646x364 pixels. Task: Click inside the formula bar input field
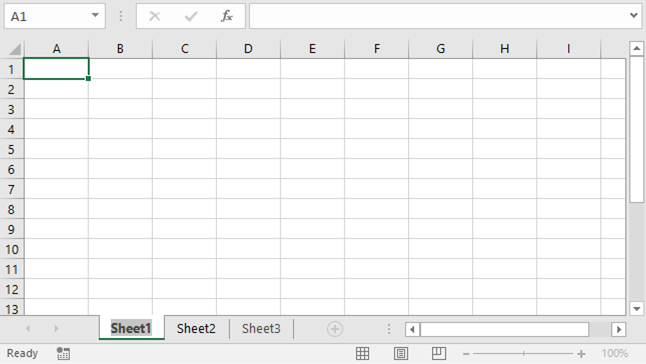coord(439,16)
